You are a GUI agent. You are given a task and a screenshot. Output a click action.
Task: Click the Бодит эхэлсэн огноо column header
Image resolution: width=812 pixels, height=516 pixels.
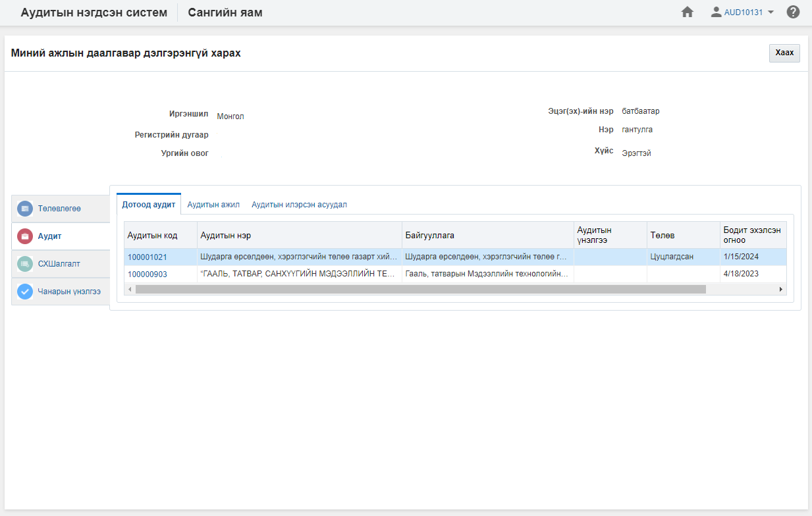tap(753, 235)
